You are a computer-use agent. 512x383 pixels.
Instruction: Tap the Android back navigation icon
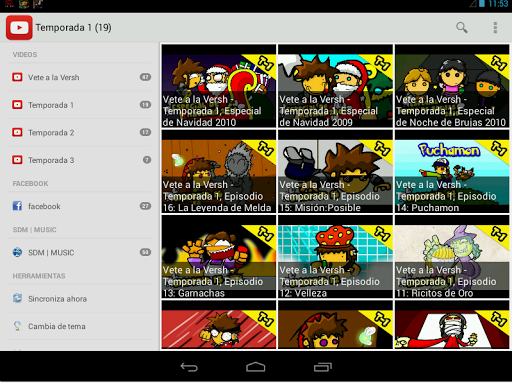(x=189, y=367)
